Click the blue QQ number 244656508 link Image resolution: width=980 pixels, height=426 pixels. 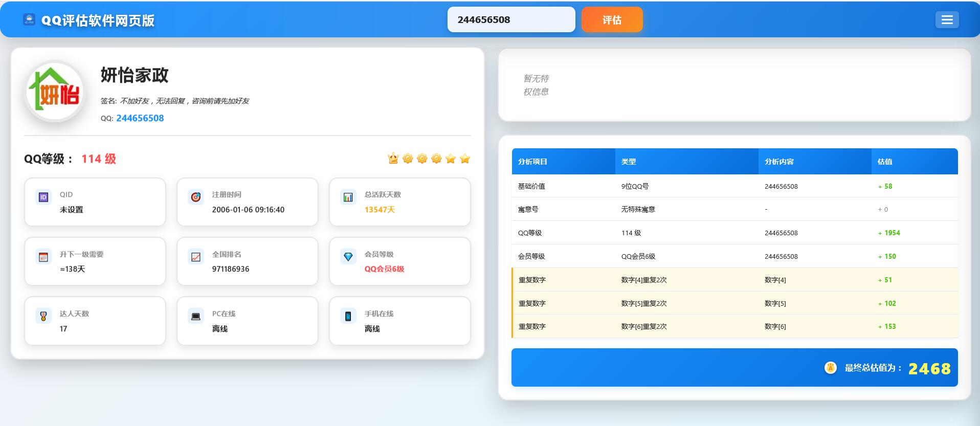click(x=140, y=118)
